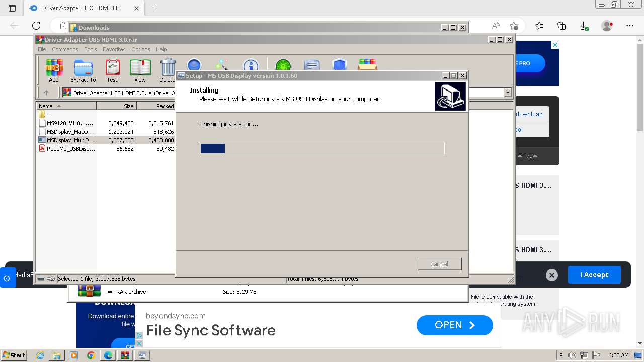644x362 pixels.
Task: Sort files by Packed column header
Action: point(156,106)
